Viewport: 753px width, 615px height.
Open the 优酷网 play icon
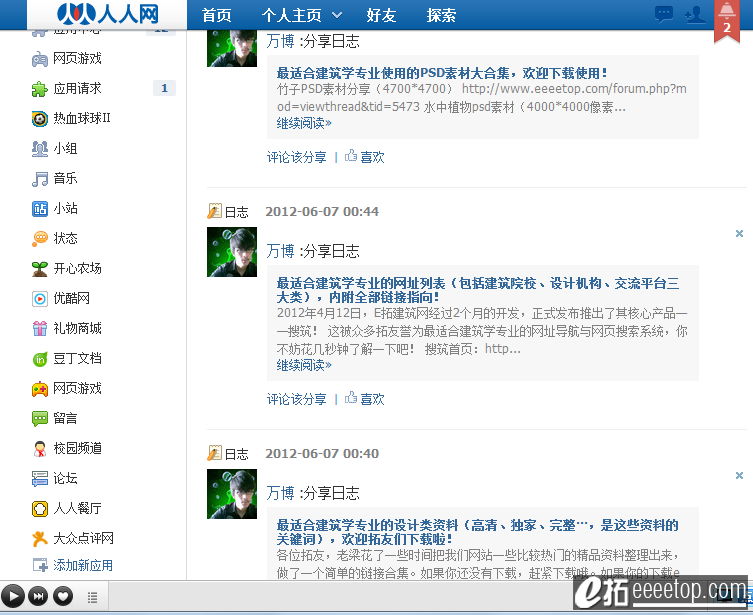coord(40,299)
